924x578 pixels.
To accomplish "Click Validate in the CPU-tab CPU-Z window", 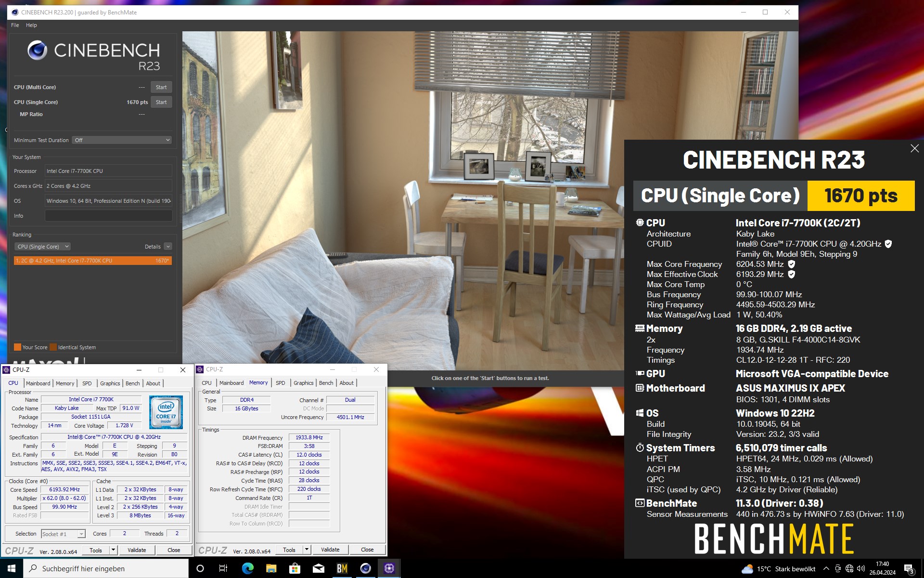I will coord(137,550).
